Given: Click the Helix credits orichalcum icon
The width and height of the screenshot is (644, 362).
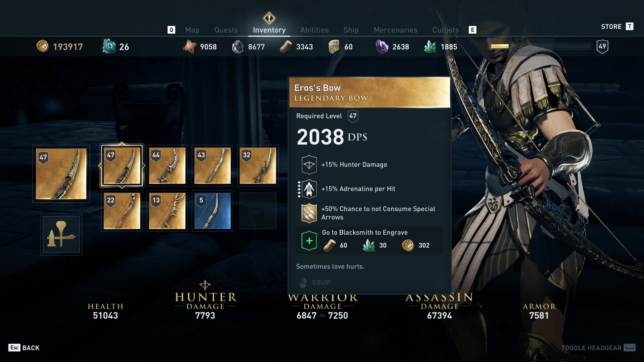Looking at the screenshot, I should coord(109,46).
